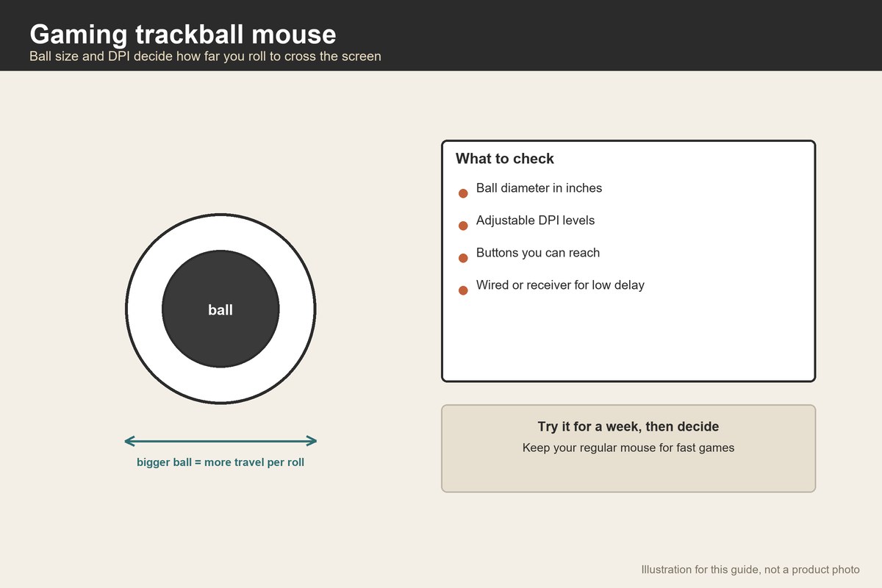Click the bullet beside 'Buttons you can reach'
The image size is (882, 588).
pos(463,258)
